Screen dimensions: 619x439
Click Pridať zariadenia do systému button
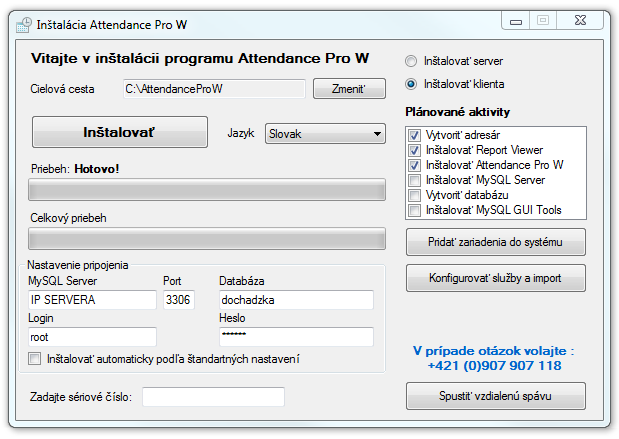pos(496,242)
